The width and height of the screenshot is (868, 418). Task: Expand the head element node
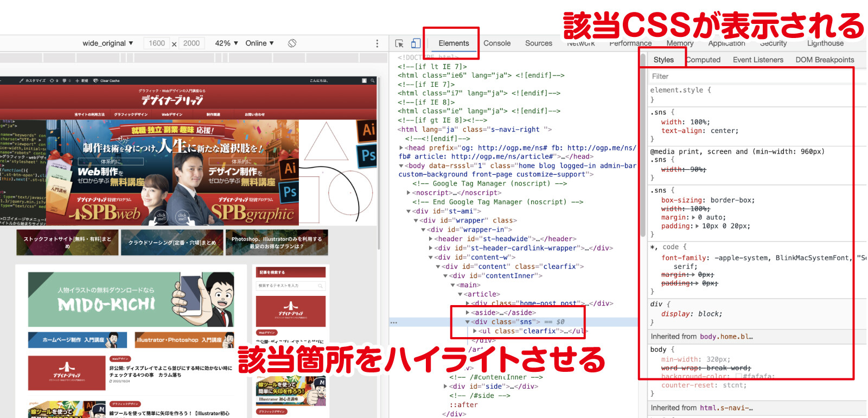click(401, 148)
